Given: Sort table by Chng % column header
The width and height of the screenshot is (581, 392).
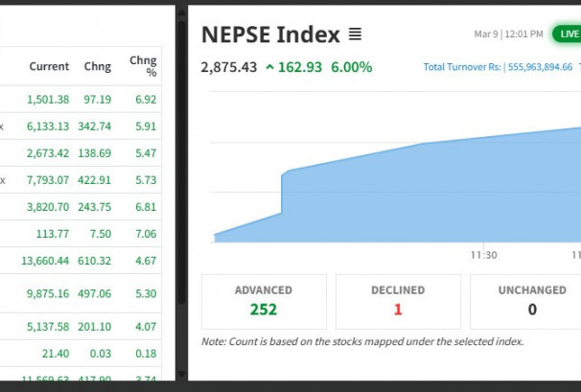Looking at the screenshot, I should click(x=143, y=66).
